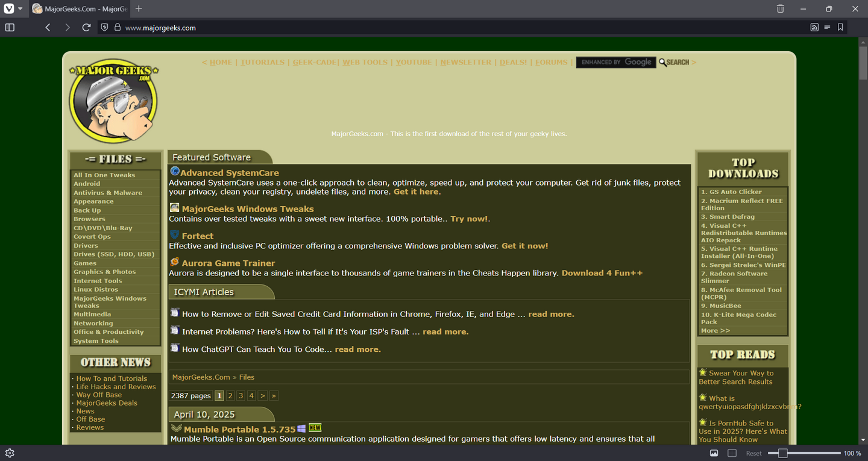868x461 pixels.
Task: Open WEB TOOLS in the top navigation
Action: pyautogui.click(x=365, y=62)
